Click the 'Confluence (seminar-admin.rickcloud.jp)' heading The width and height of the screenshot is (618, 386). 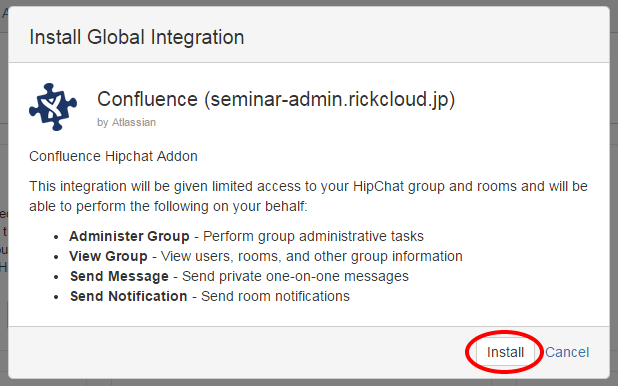tap(276, 99)
